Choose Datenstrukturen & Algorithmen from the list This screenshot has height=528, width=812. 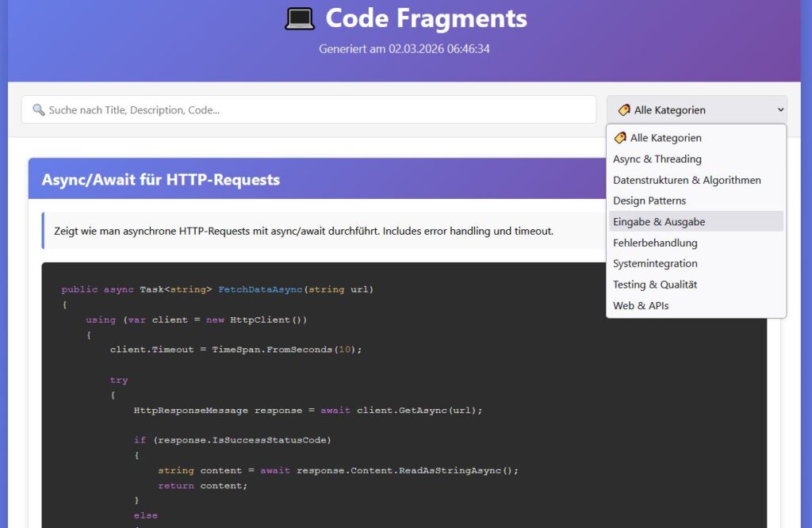(687, 180)
